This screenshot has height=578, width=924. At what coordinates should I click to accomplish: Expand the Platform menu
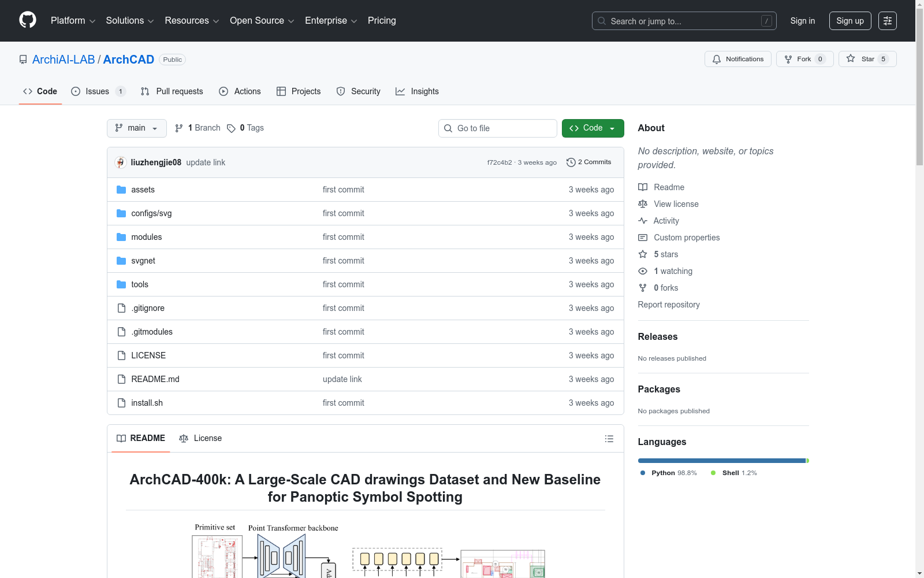coord(73,21)
